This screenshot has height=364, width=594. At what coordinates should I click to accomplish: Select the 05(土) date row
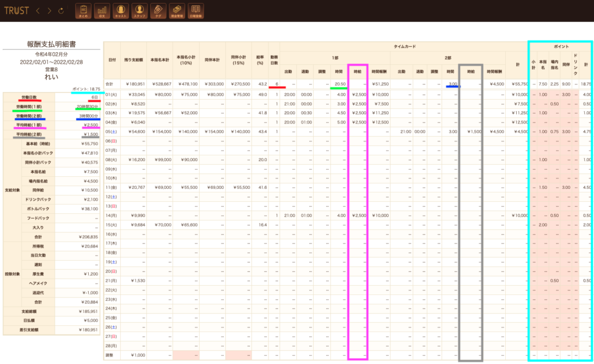click(111, 132)
